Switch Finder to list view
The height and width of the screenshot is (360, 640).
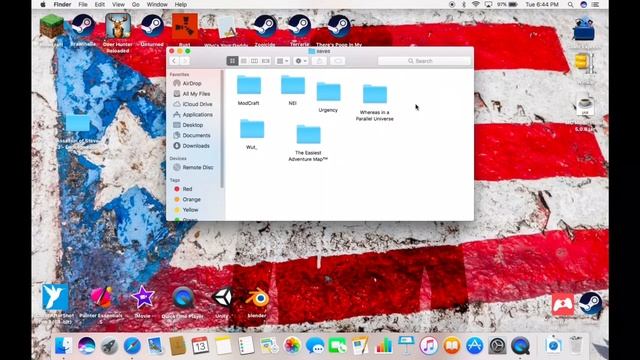(x=244, y=61)
